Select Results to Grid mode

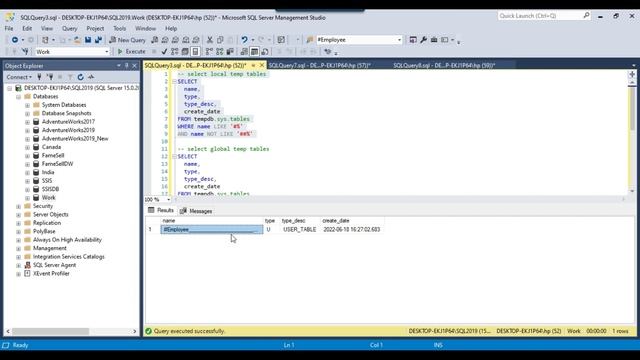(254, 52)
